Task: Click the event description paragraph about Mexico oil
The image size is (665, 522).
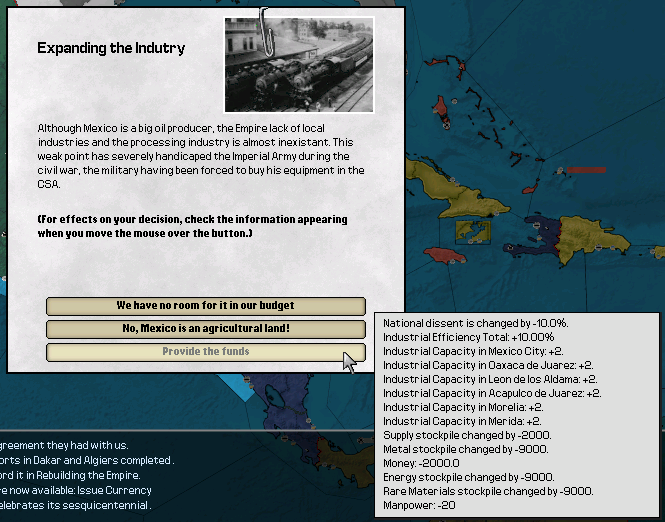Action: [201, 156]
